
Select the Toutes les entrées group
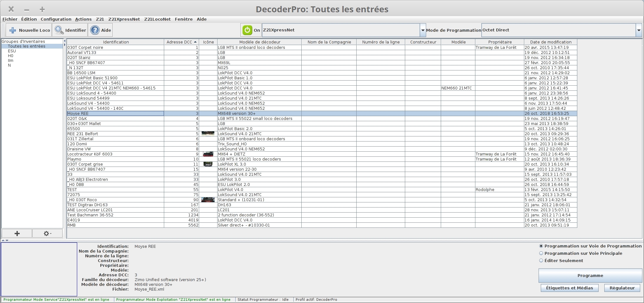click(x=32, y=46)
